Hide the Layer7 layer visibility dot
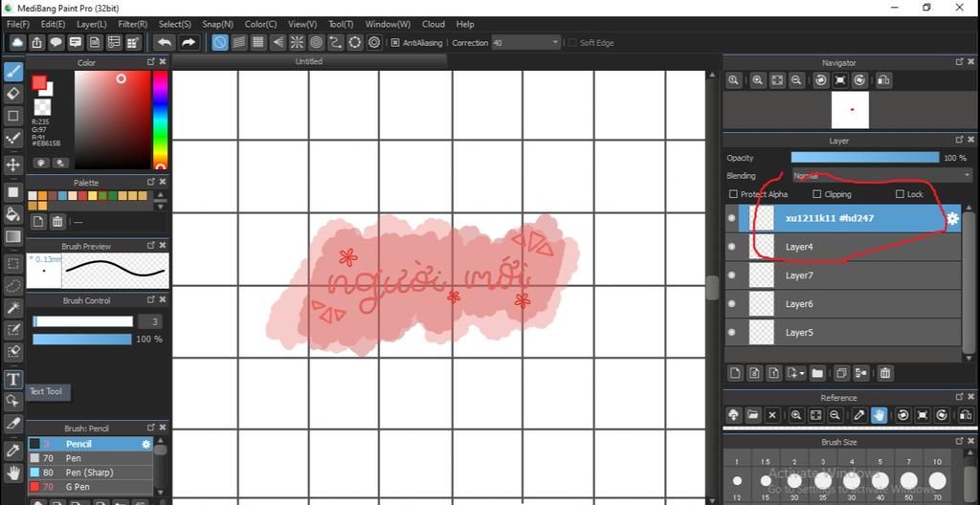Screen dimensions: 980x505 click(x=732, y=275)
